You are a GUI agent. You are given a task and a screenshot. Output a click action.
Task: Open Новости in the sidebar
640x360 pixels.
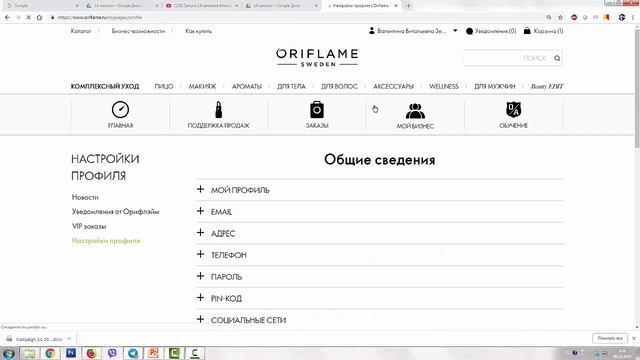pyautogui.click(x=85, y=197)
